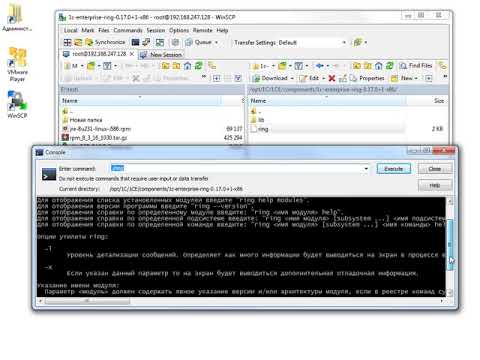
Task: Open the Session menu
Action: point(156,30)
